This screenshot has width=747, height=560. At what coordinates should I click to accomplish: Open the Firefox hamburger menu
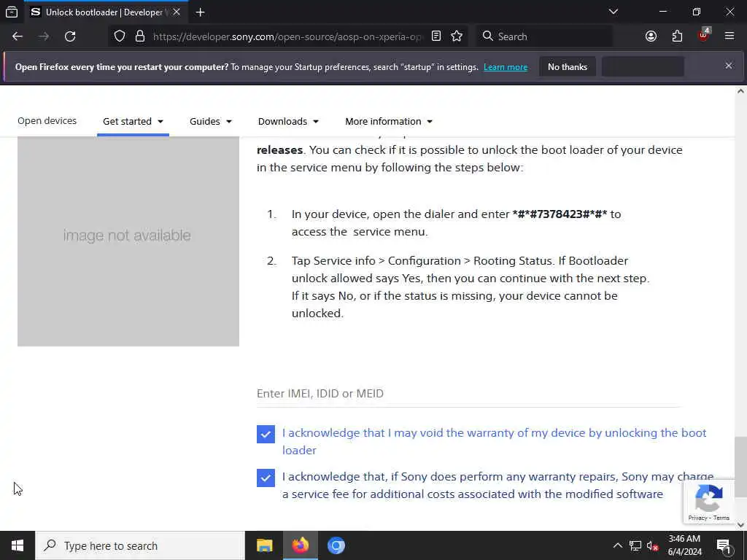(x=729, y=36)
